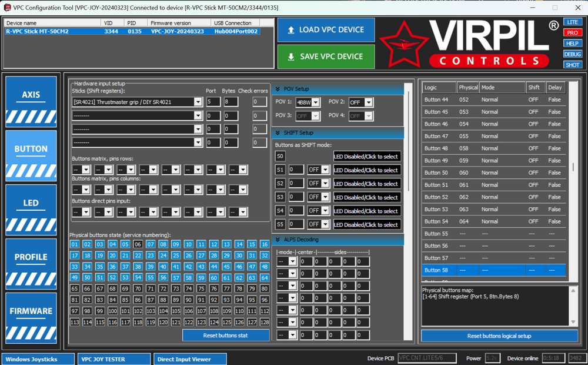The image size is (588, 365).
Task: Select the Button 44 row
Action: 493,99
